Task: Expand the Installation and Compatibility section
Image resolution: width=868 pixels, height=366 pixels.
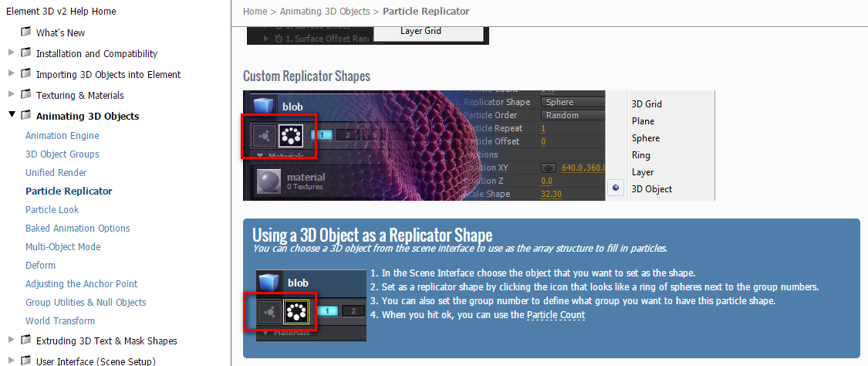Action: click(x=12, y=53)
